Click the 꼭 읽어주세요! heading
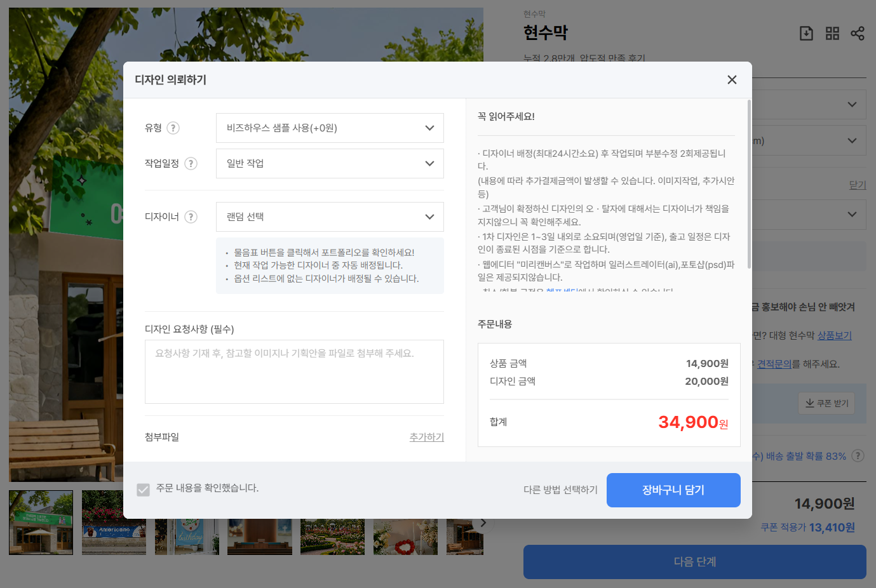This screenshot has width=876, height=588. (506, 116)
